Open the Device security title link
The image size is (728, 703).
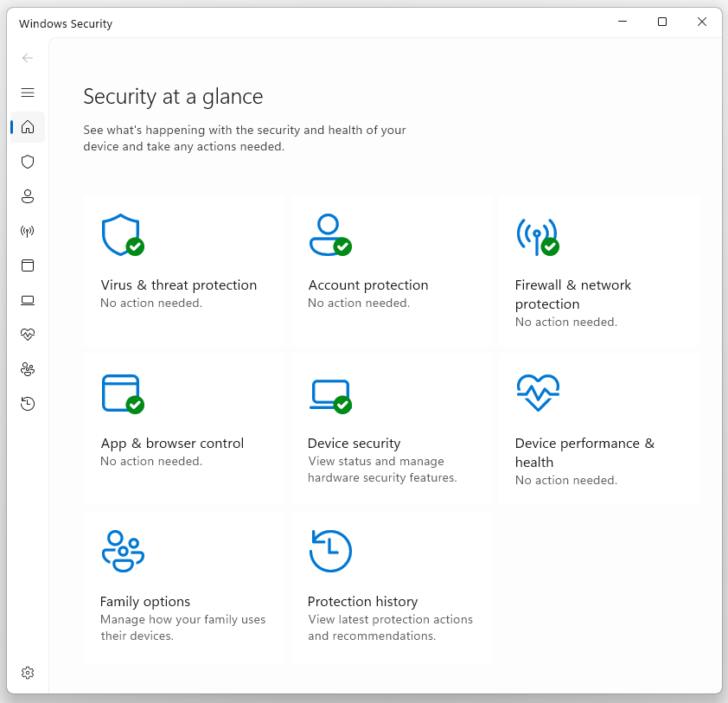click(354, 444)
